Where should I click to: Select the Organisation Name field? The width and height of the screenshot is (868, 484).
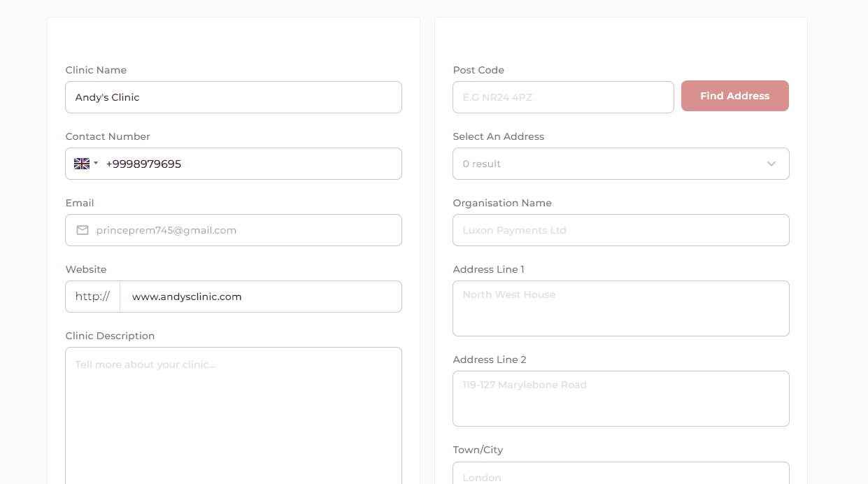click(620, 230)
